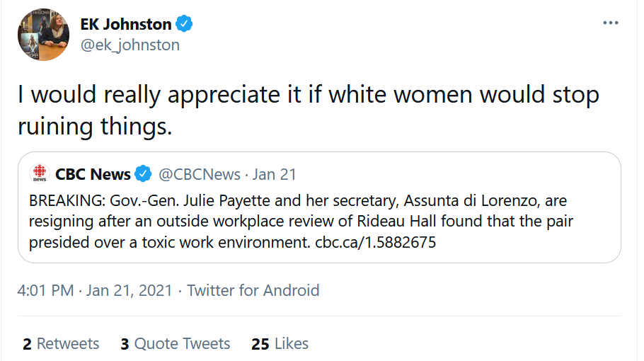View the 2 Retweets list

(x=61, y=344)
